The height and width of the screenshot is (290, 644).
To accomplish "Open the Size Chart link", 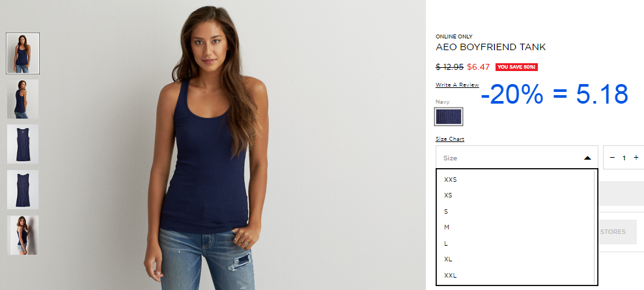I will click(x=450, y=139).
